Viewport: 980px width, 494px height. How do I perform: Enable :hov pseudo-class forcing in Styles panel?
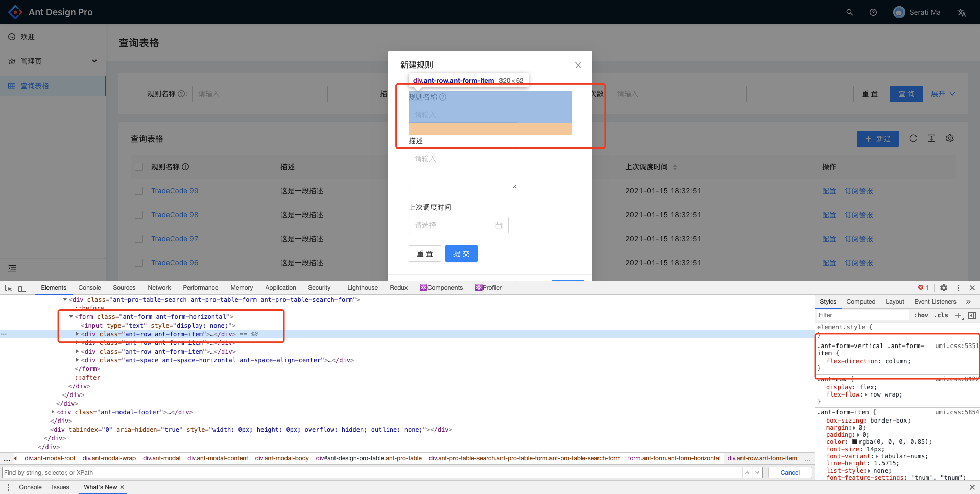(x=921, y=315)
